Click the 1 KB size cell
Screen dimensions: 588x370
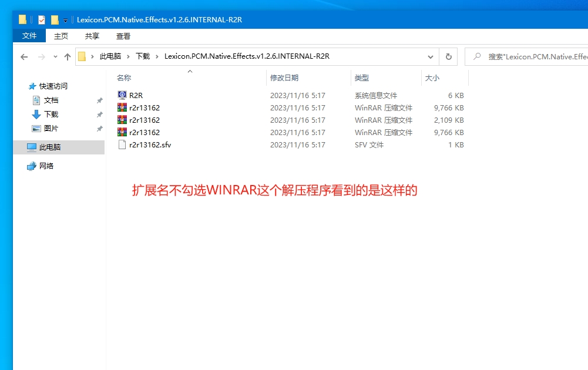coord(456,145)
